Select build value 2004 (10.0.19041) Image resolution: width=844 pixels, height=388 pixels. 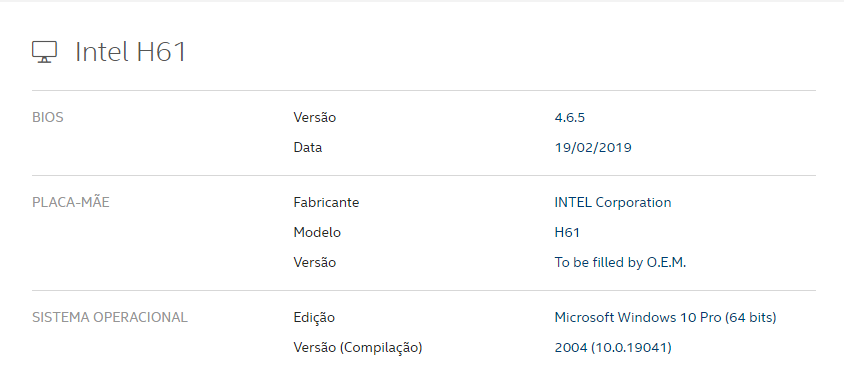click(613, 348)
